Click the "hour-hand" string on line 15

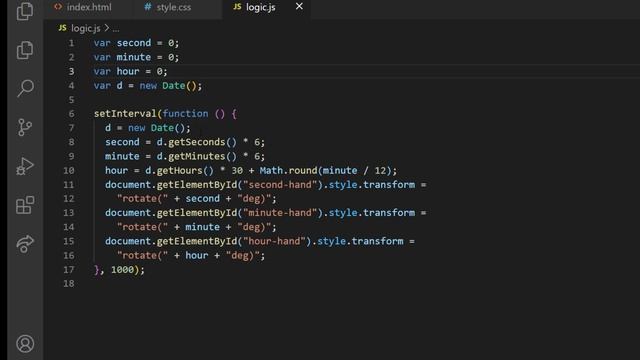pos(274,241)
